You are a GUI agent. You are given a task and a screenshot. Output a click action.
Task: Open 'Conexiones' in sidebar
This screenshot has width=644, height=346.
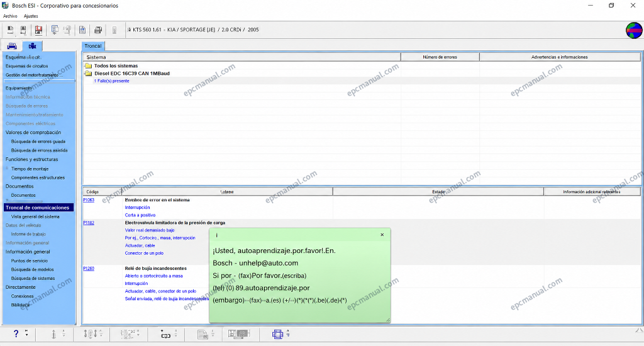click(22, 296)
